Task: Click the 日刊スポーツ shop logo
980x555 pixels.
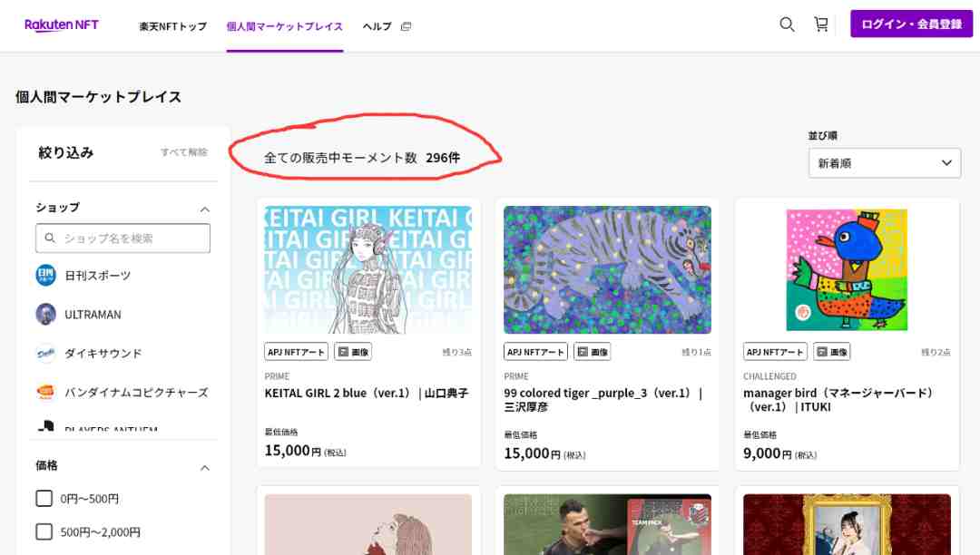Action: click(x=45, y=275)
